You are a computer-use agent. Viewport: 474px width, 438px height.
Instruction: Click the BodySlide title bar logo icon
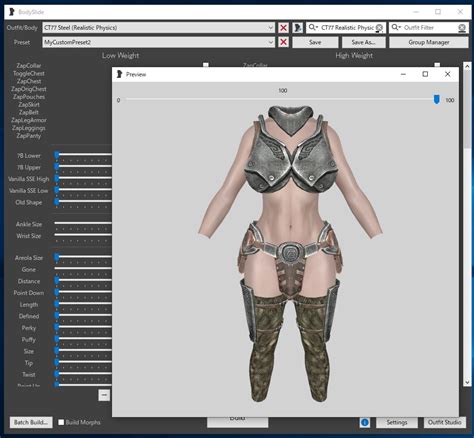coord(12,12)
